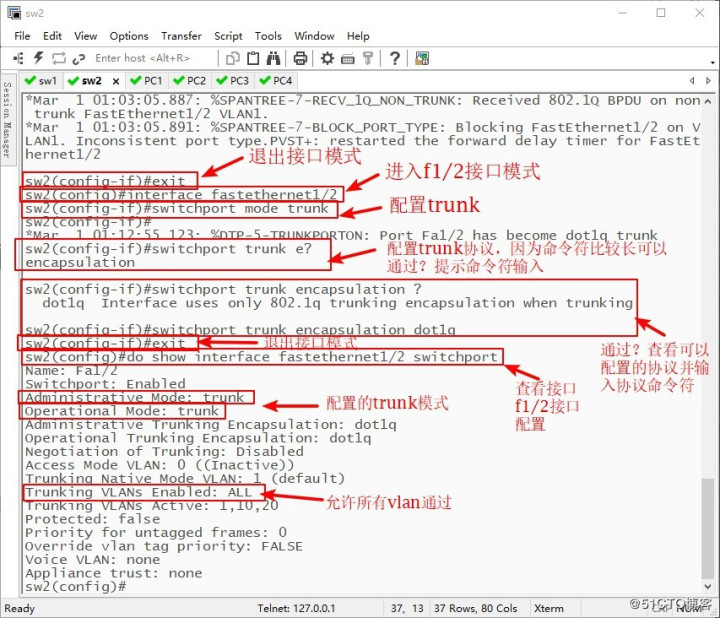
Task: Switch to the PC3 session tab
Action: point(233,81)
